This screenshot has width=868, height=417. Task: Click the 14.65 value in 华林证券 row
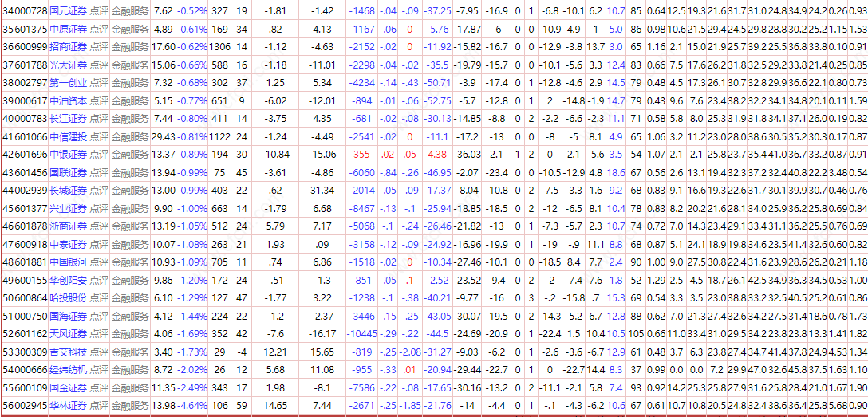275,406
